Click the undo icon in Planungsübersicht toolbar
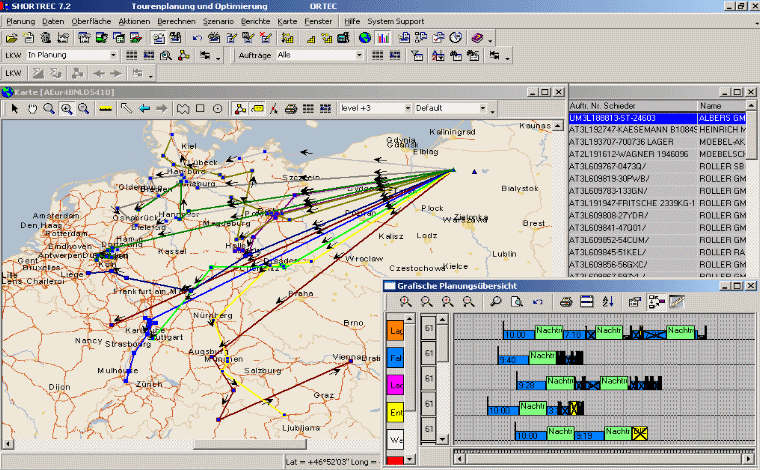Viewport: 760px width, 470px height. click(x=538, y=302)
